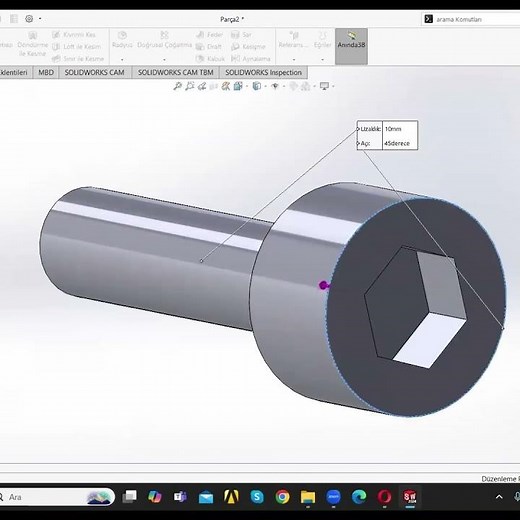Open Zoom from the taskbar
Image resolution: width=520 pixels, height=520 pixels.
[334, 497]
